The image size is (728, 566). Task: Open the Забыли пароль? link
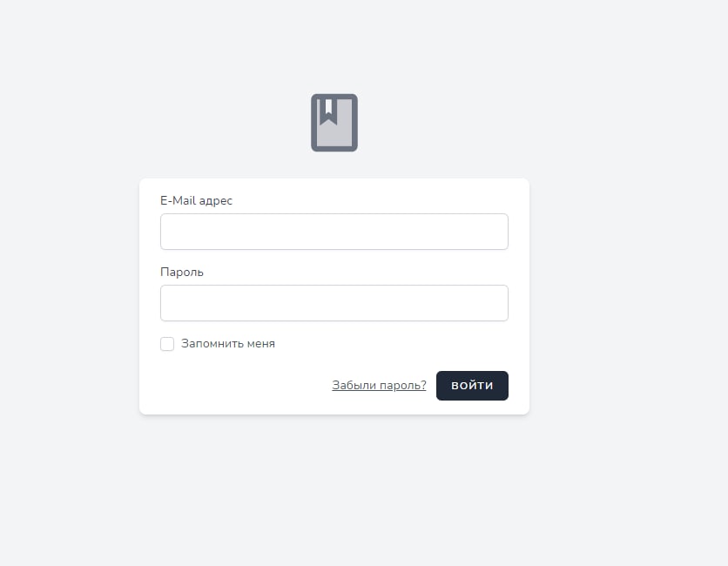pos(379,386)
